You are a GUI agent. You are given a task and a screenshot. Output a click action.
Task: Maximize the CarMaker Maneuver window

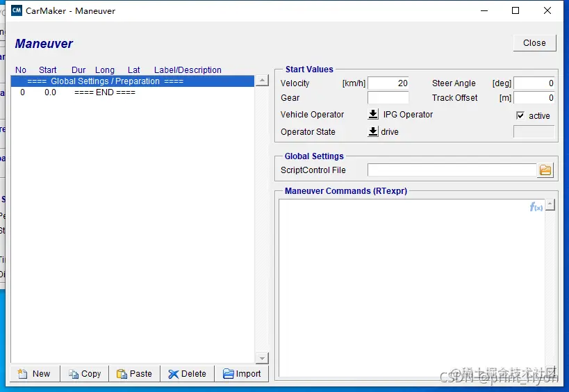point(516,10)
